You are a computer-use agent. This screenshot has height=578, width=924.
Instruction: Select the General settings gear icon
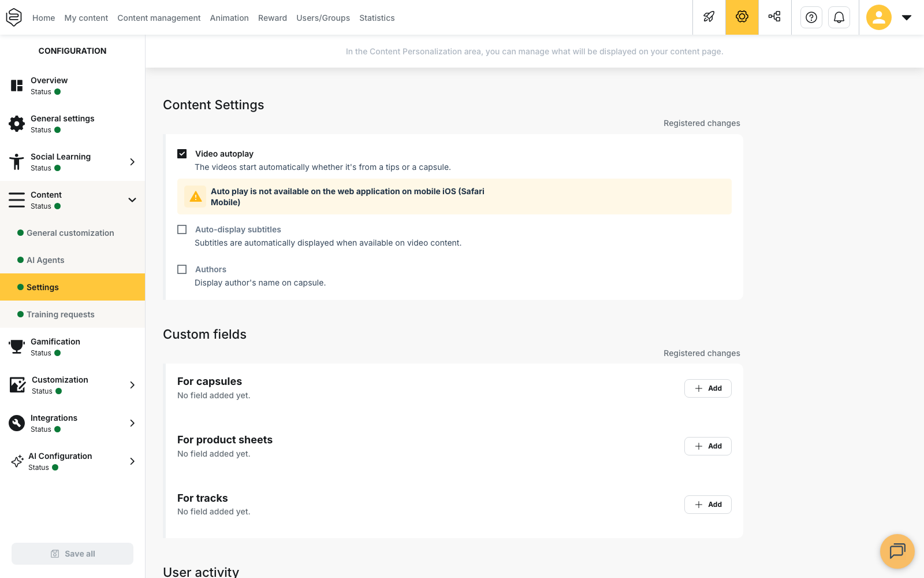(x=17, y=124)
